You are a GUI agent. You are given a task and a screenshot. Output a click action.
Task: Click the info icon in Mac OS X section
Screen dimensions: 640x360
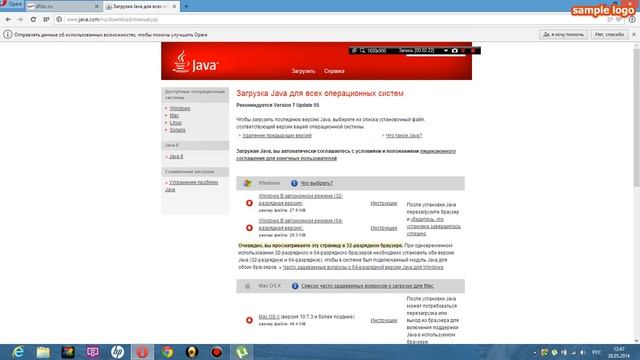[295, 286]
